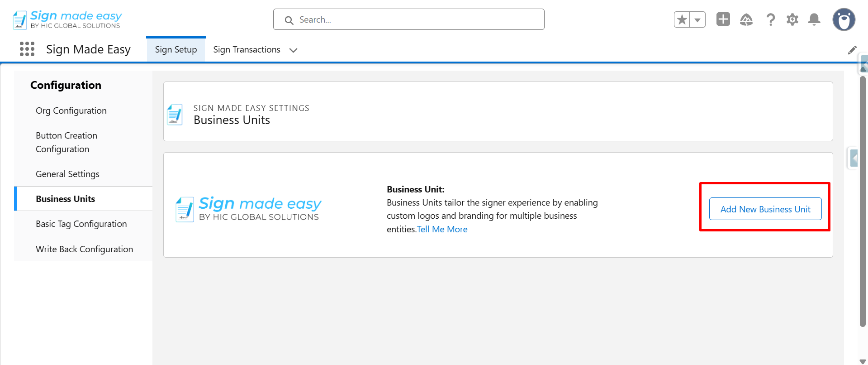Select Button Creation Configuration in sidebar
The width and height of the screenshot is (868, 365).
coord(83,142)
